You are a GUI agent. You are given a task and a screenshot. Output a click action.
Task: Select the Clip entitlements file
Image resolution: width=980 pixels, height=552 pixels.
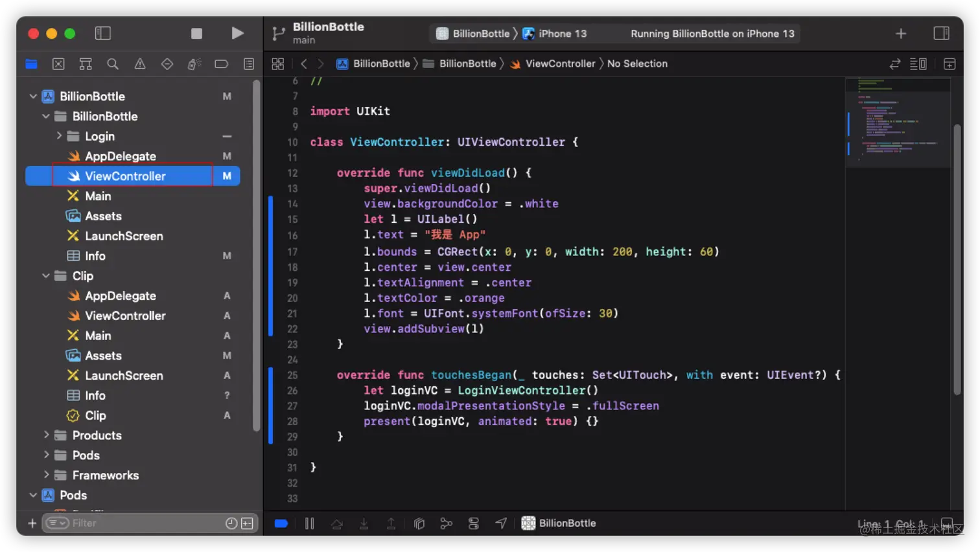coord(95,415)
